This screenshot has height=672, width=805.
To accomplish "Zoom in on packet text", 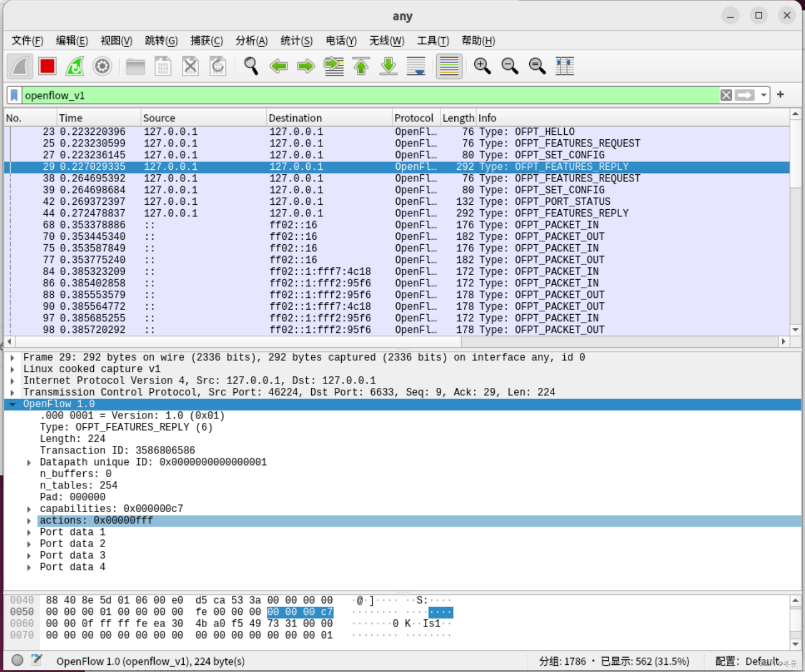I will click(482, 67).
